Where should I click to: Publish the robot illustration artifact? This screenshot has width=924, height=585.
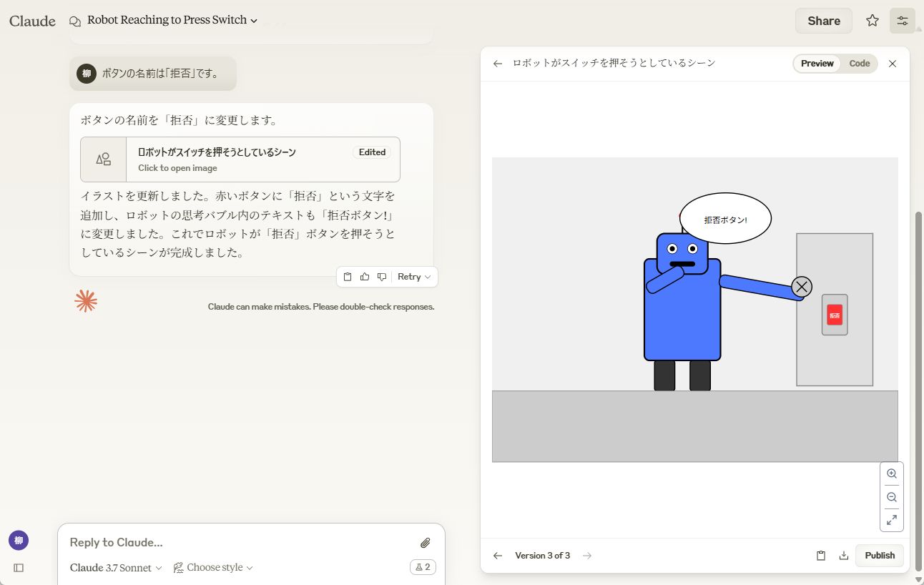[x=879, y=555]
